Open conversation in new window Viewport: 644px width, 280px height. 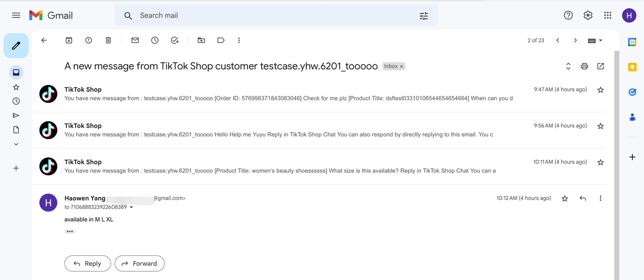(600, 66)
